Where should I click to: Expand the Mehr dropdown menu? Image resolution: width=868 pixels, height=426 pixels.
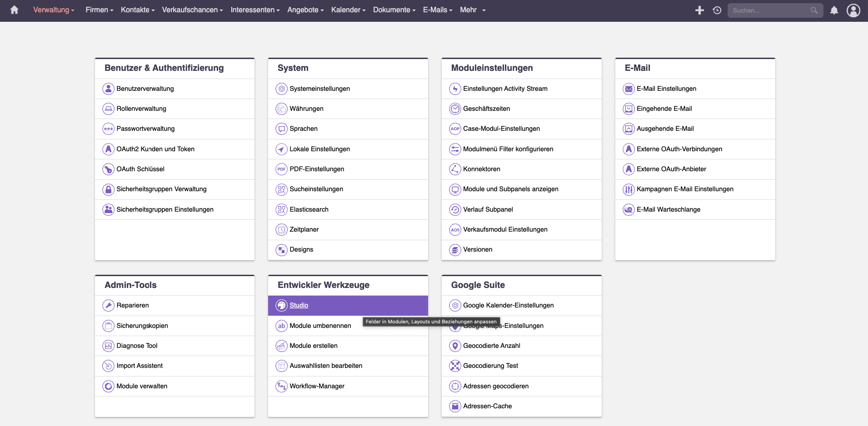473,10
